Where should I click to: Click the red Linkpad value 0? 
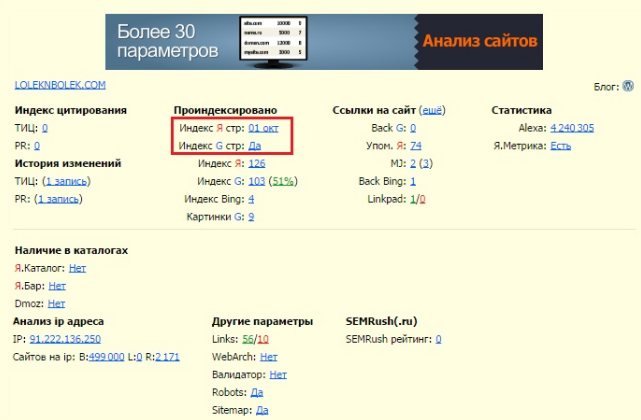point(422,199)
